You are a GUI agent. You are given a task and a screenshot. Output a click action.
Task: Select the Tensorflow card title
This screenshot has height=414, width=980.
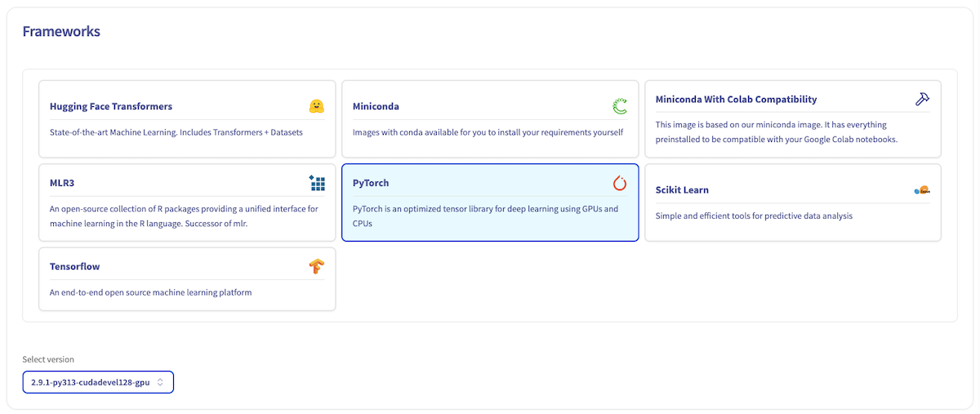74,266
